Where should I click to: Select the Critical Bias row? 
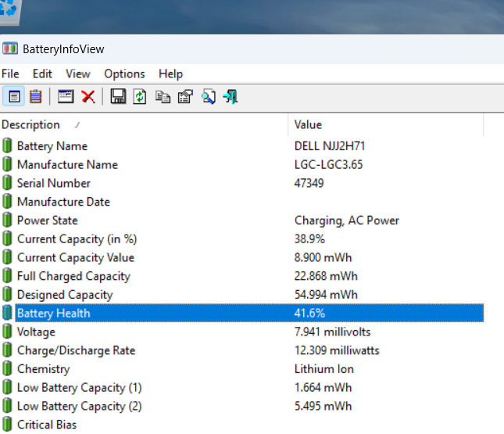pos(241,425)
